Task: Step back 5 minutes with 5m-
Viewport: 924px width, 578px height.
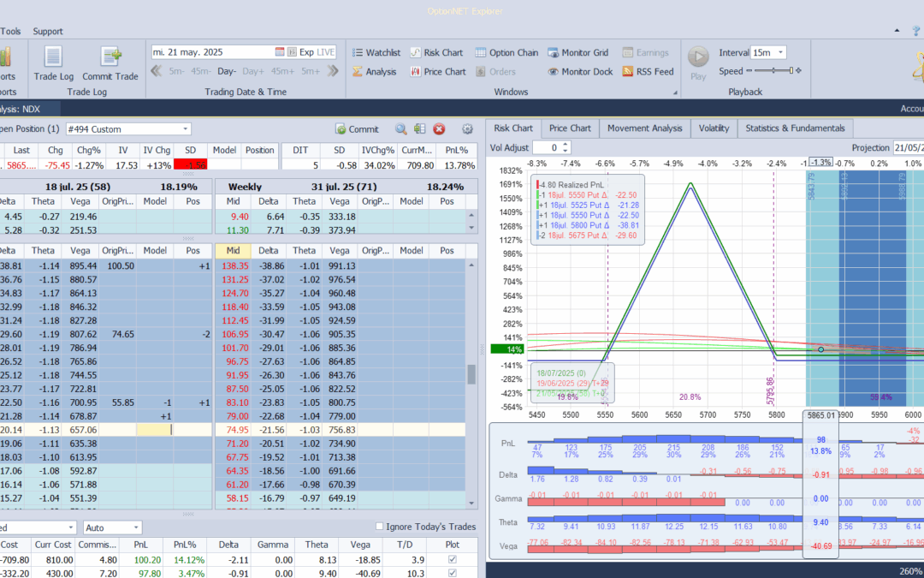Action: coord(176,71)
